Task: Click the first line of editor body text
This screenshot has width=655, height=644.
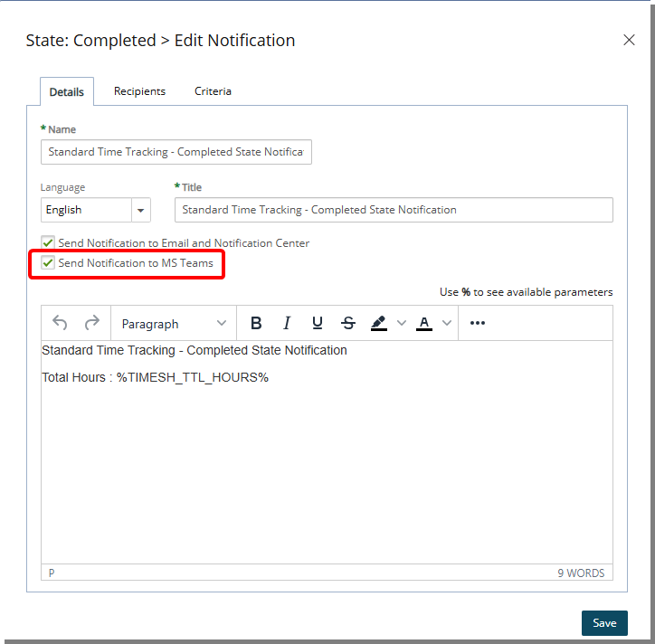Action: pos(195,350)
